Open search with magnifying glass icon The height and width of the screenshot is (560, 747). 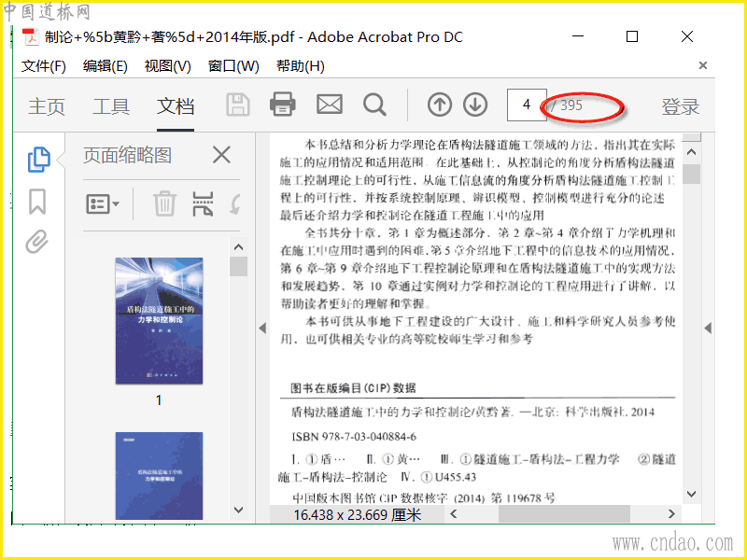tap(374, 105)
